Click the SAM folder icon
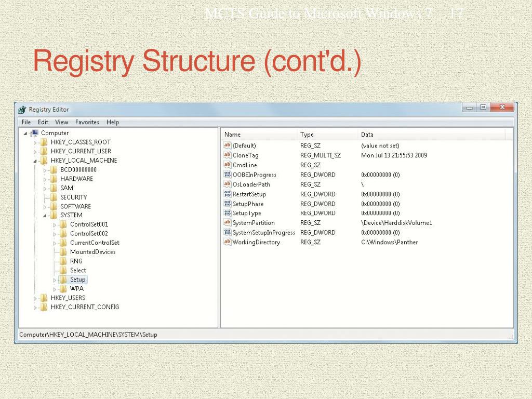Image resolution: width=532 pixels, height=399 pixels. pos(54,188)
